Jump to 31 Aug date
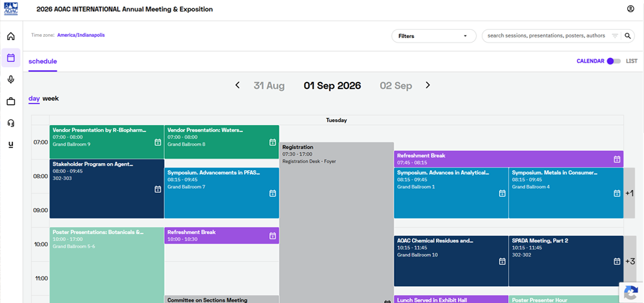 [269, 86]
